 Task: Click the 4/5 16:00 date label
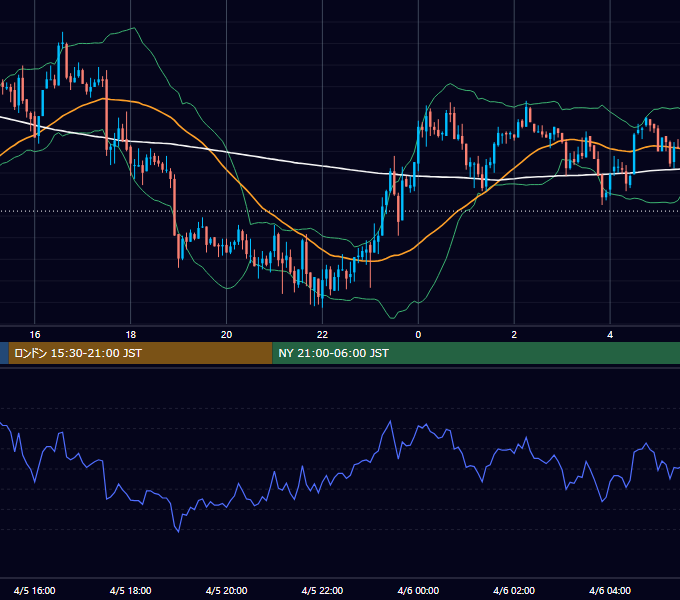click(x=35, y=590)
